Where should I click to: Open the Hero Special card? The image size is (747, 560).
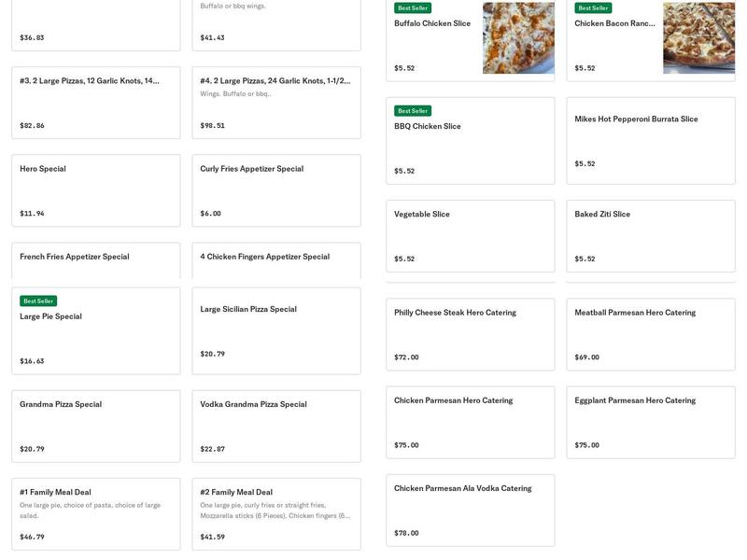[95, 190]
